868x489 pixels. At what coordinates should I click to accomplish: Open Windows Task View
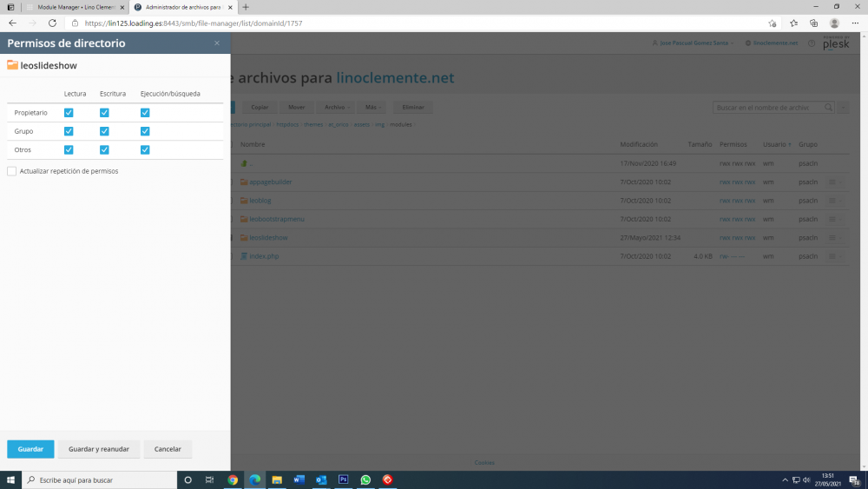pyautogui.click(x=209, y=479)
